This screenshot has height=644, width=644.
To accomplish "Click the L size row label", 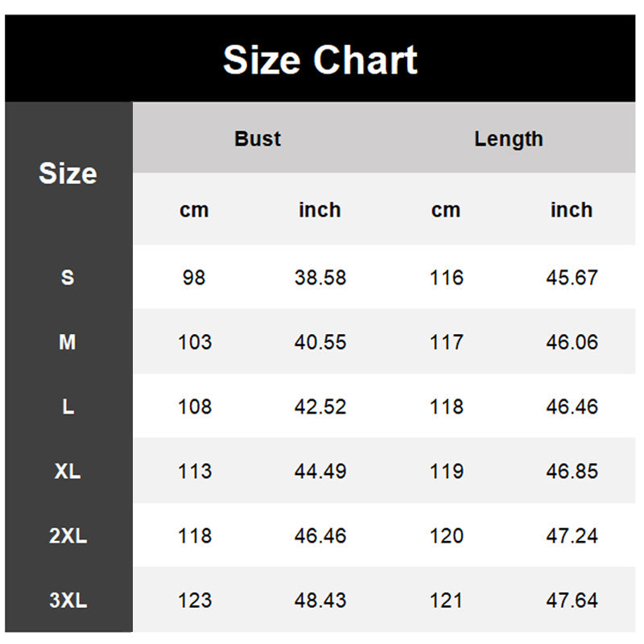I will tap(68, 407).
